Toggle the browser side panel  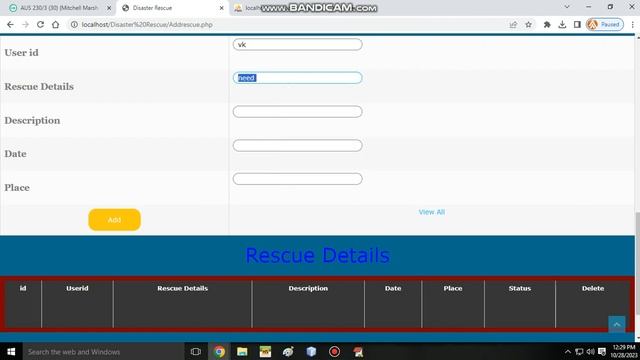(577, 24)
